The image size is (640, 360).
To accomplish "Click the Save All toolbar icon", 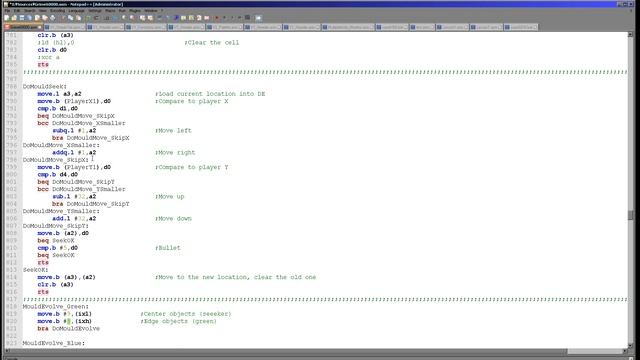I will tap(29, 18).
